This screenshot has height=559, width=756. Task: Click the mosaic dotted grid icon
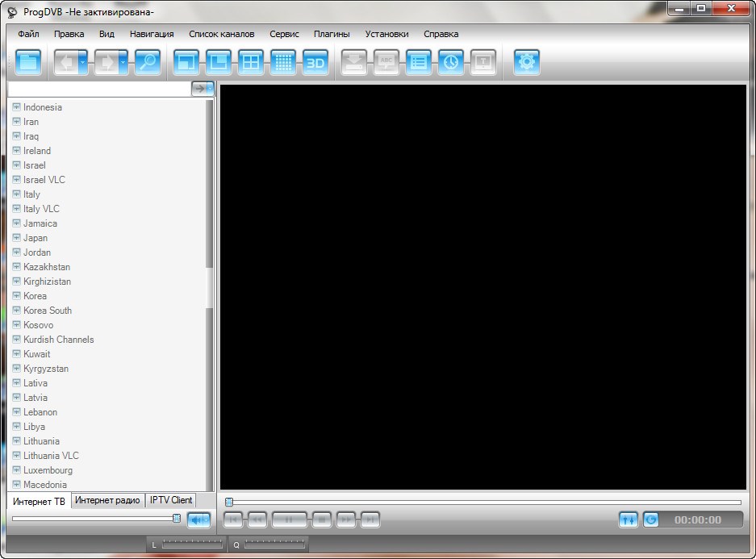(x=283, y=63)
